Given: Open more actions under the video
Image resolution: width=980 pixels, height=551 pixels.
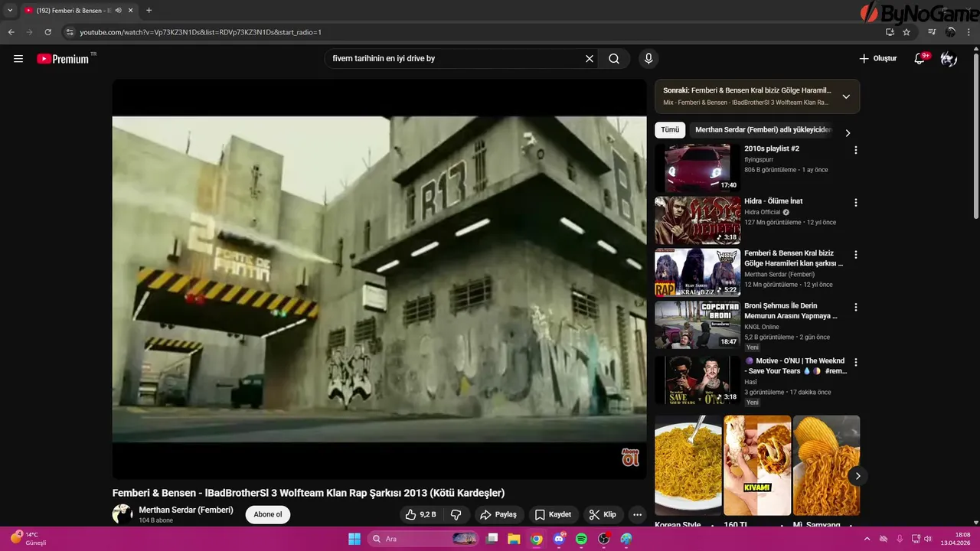Looking at the screenshot, I should pyautogui.click(x=637, y=514).
